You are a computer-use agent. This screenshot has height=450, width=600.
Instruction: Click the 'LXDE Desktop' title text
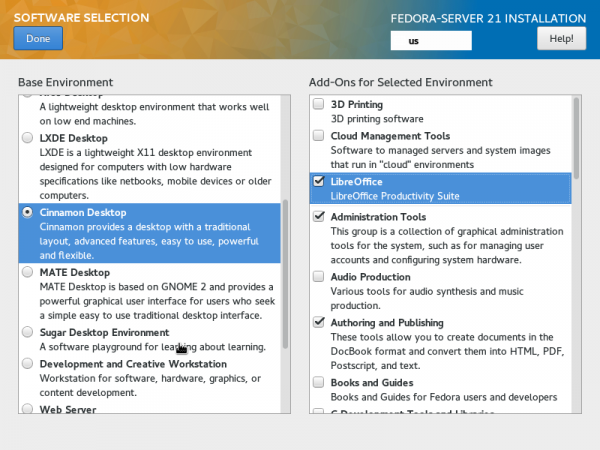(x=73, y=138)
